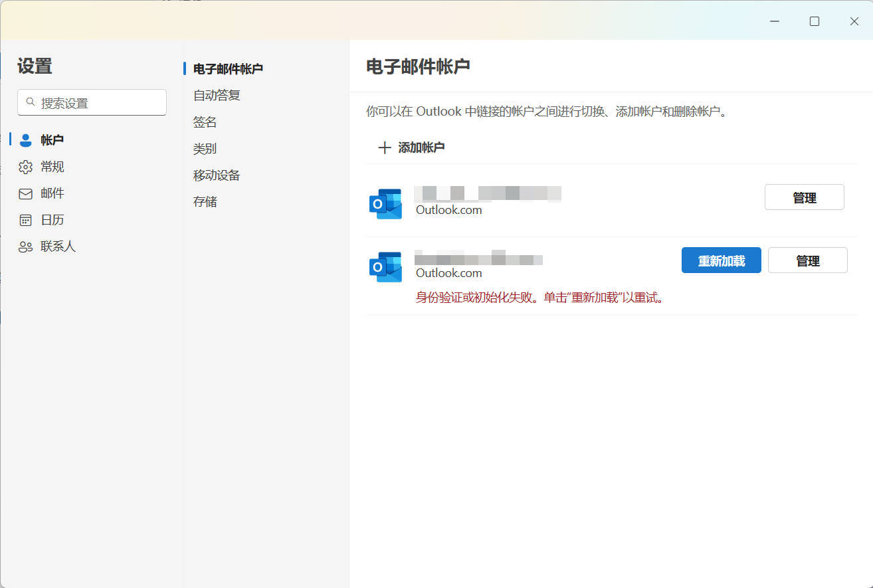The image size is (873, 588).
Task: Minimize the settings window
Action: pyautogui.click(x=775, y=21)
